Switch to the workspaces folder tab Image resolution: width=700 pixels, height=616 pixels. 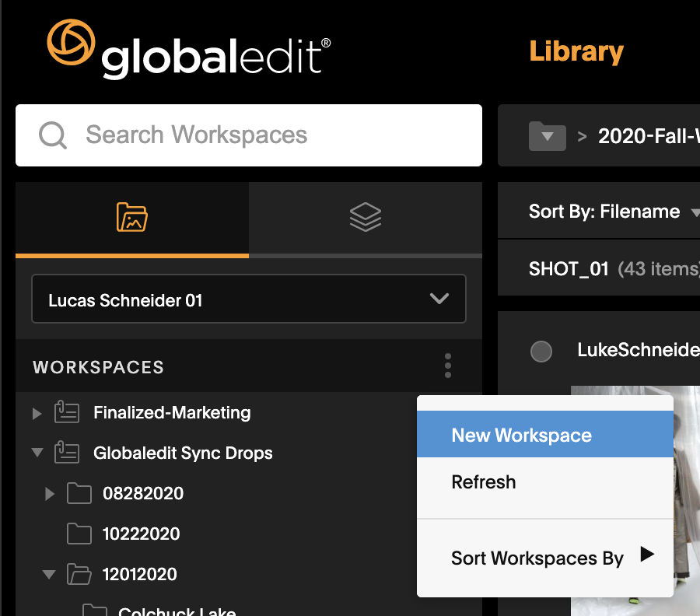click(x=132, y=218)
